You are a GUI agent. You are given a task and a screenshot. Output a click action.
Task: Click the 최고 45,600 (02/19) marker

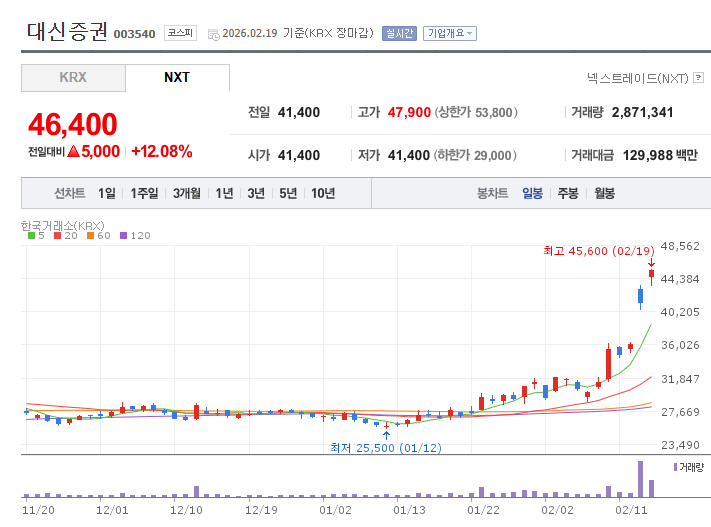tap(599, 251)
